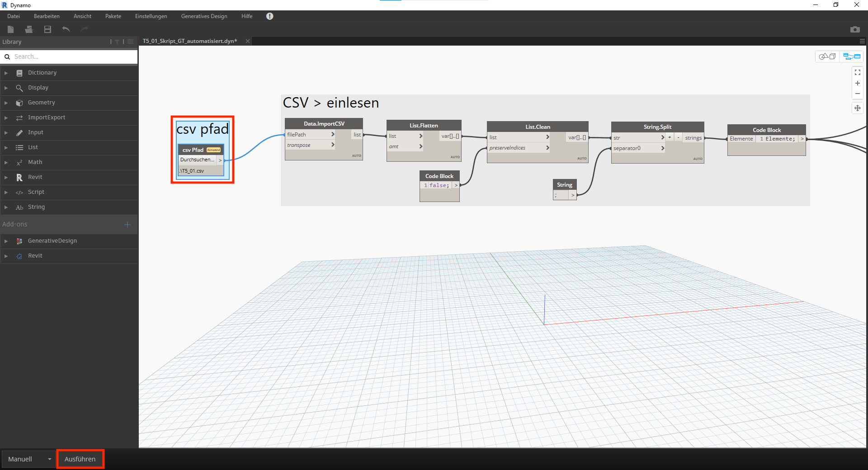
Task: Click Durchsuchen to browse for a CSV file
Action: tap(197, 160)
